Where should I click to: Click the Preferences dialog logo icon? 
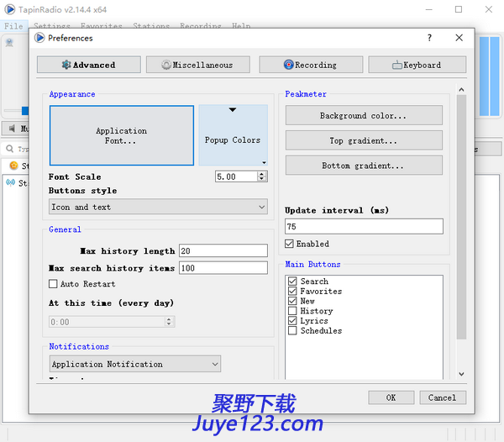(39, 38)
